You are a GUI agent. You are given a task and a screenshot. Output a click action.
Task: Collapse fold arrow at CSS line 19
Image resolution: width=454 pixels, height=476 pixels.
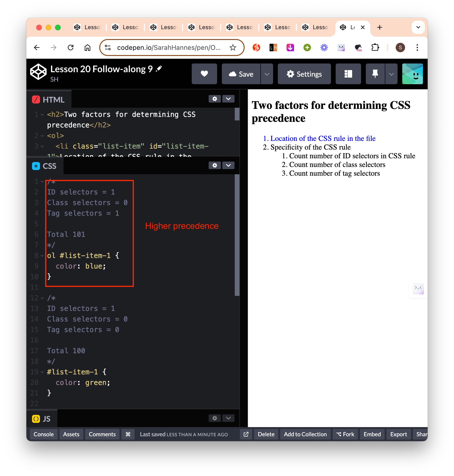tap(42, 372)
